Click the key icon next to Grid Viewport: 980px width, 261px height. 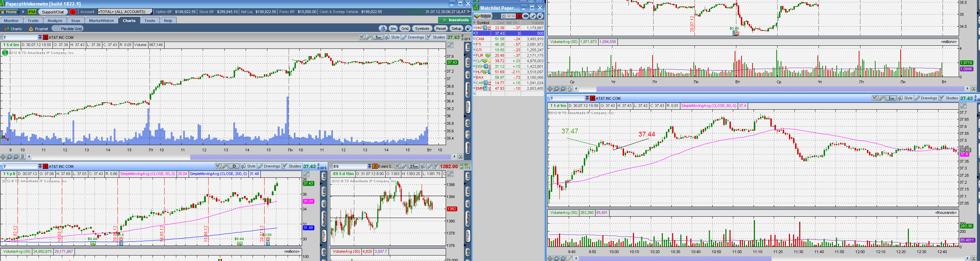tap(393, 29)
